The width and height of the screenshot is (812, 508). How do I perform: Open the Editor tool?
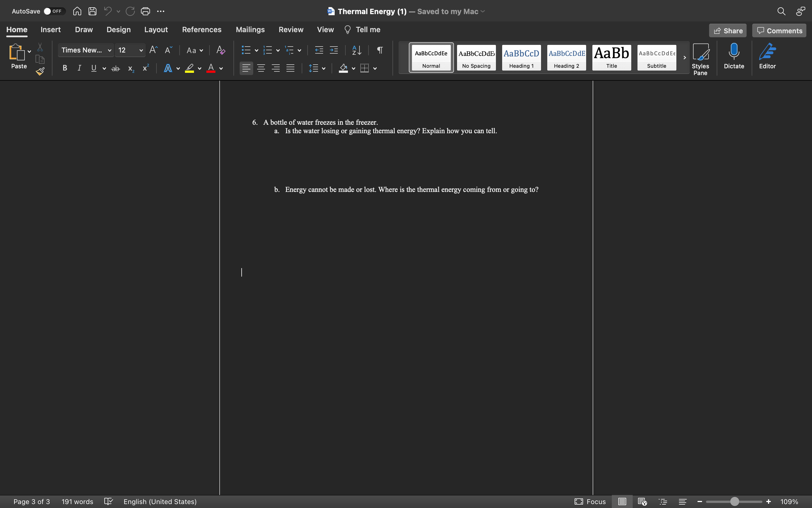coord(767,56)
